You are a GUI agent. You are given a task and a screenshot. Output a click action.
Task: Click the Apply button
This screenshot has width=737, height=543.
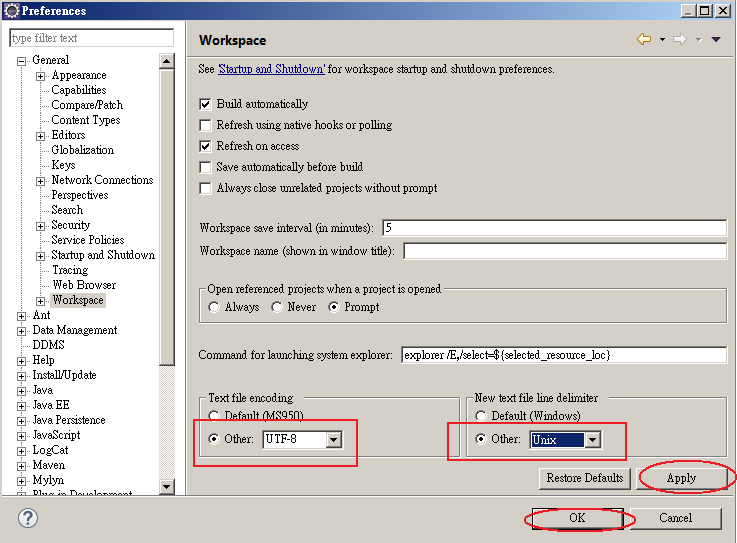(681, 478)
